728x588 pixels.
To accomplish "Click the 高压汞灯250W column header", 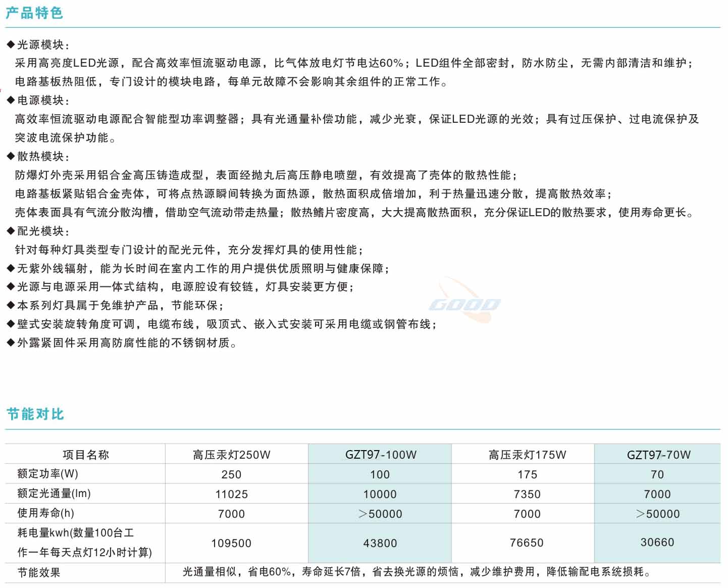I will tap(232, 455).
